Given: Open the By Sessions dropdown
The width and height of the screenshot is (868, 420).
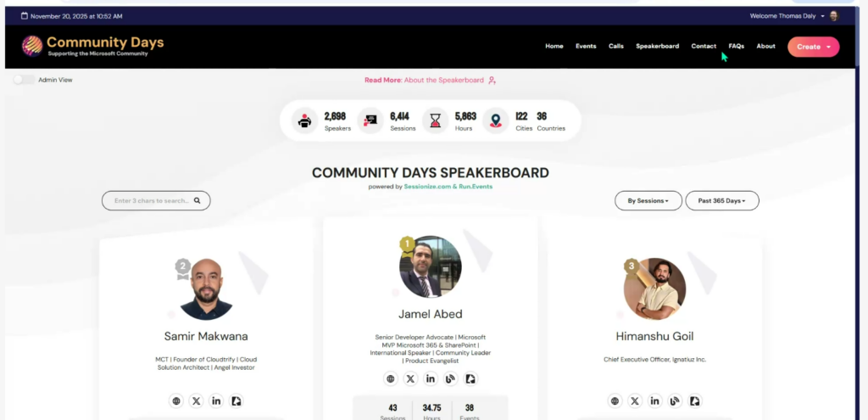Looking at the screenshot, I should tap(648, 200).
